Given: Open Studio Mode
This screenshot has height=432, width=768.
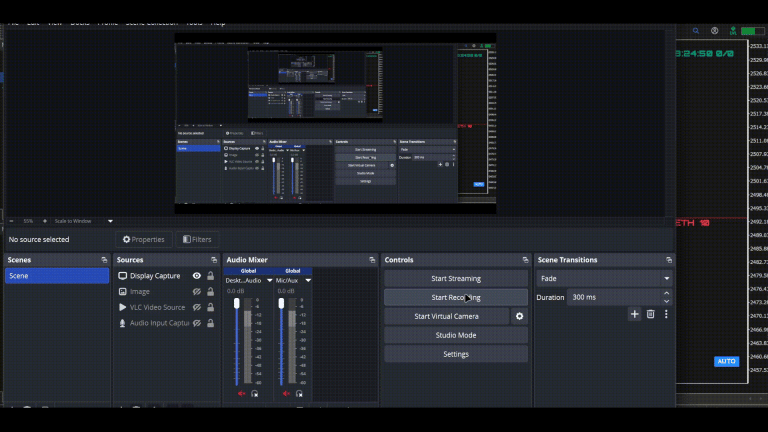Looking at the screenshot, I should [456, 335].
